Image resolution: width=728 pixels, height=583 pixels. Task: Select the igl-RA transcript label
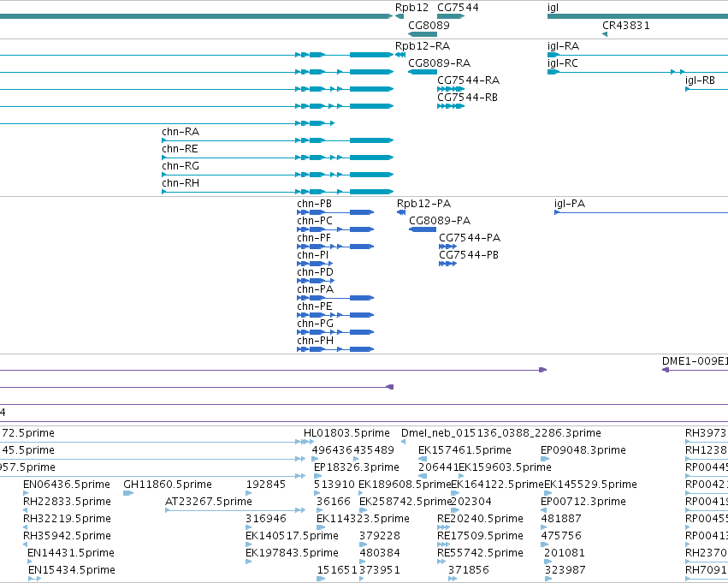(563, 46)
